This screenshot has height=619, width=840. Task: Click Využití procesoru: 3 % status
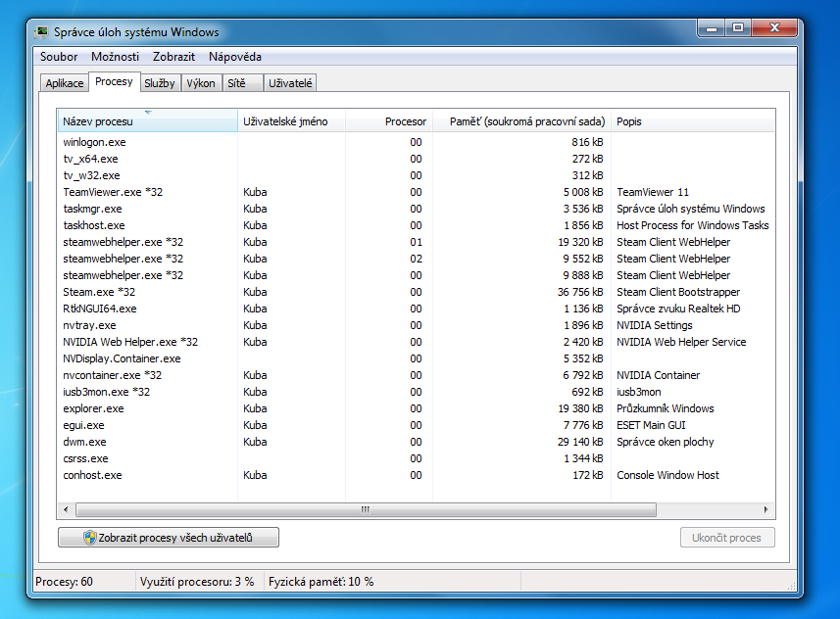point(197,582)
